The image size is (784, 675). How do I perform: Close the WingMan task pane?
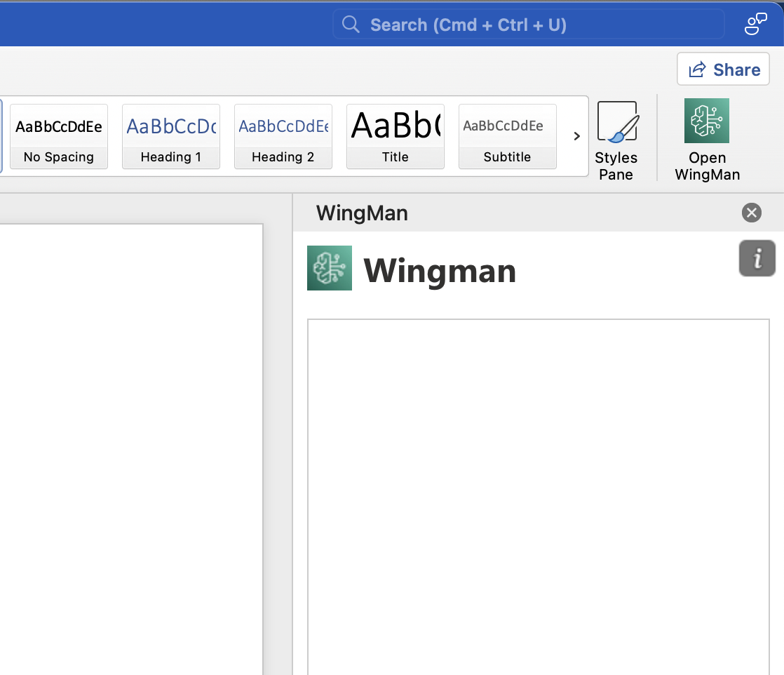[x=751, y=213]
